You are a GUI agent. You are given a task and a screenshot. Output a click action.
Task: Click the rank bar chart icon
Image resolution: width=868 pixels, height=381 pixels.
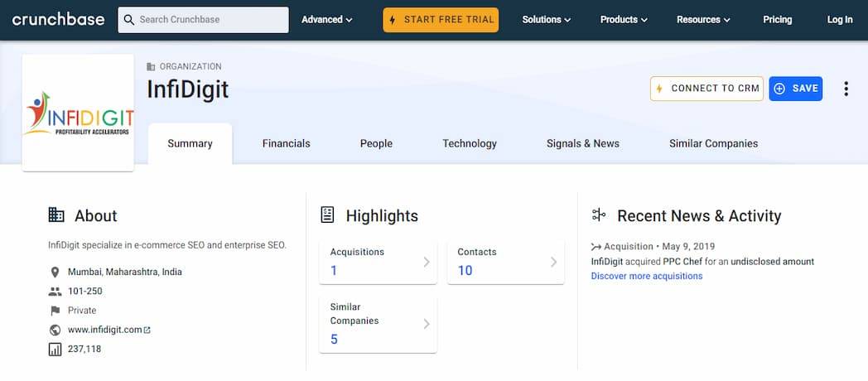55,350
